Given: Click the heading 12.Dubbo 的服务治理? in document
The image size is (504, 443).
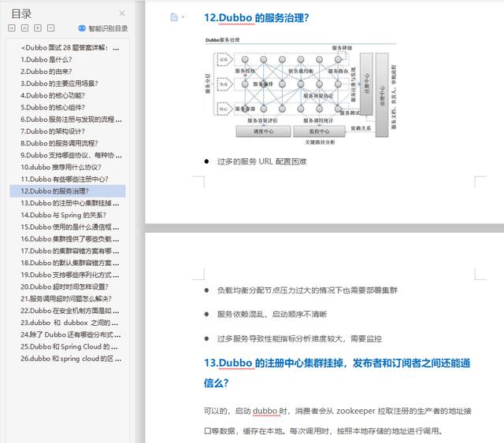Looking at the screenshot, I should point(257,17).
